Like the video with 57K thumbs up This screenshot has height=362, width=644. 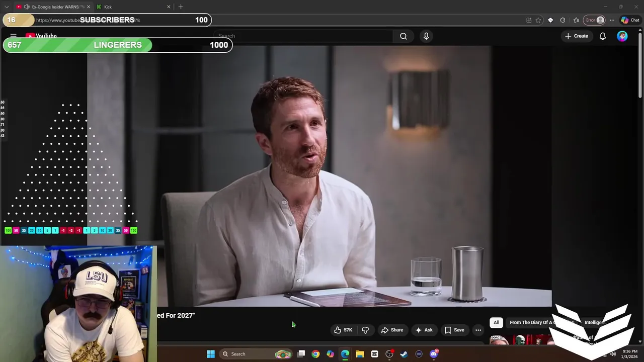(343, 330)
